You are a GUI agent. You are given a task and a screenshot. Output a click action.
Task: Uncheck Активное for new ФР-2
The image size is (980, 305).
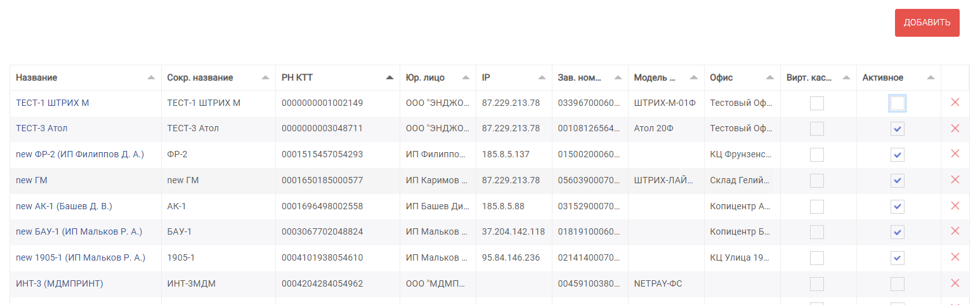pos(898,155)
